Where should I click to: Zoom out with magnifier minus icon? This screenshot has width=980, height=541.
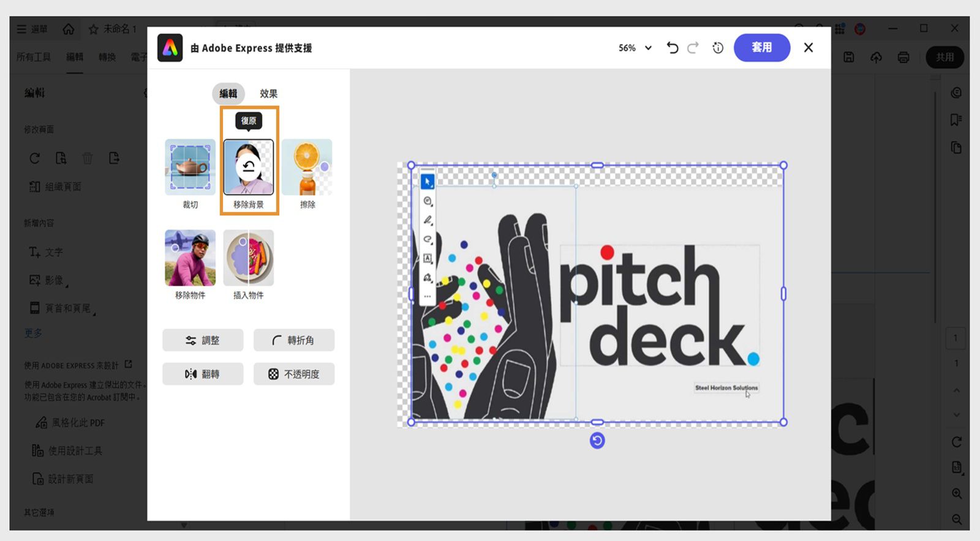pyautogui.click(x=957, y=520)
